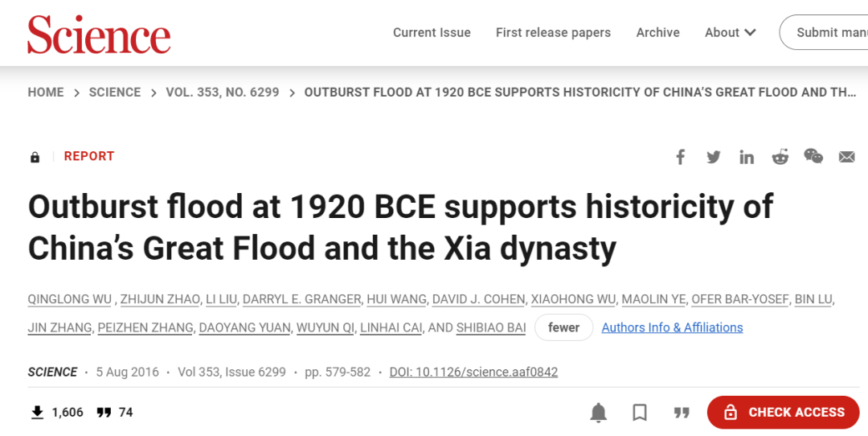This screenshot has height=436, width=868.
Task: Click the bell alert icon
Action: tap(599, 412)
